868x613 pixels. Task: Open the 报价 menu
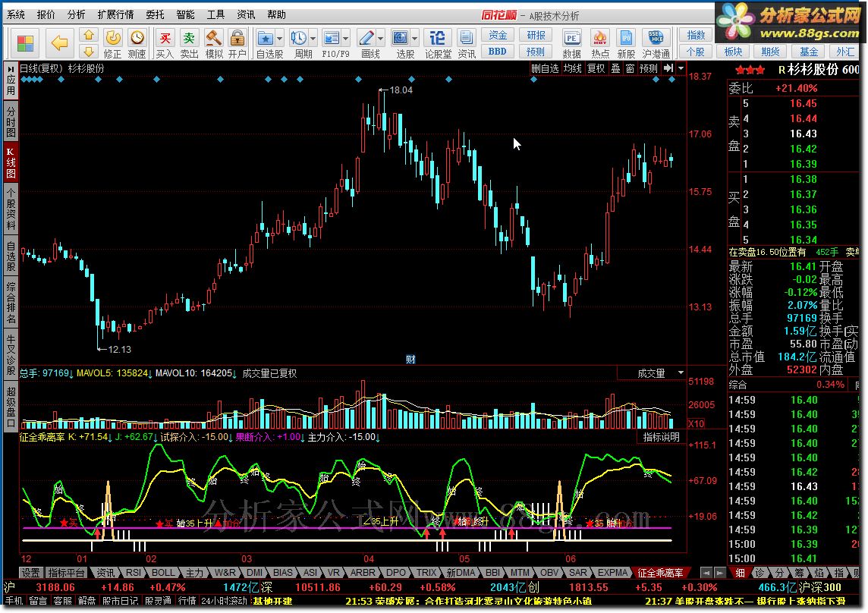46,15
